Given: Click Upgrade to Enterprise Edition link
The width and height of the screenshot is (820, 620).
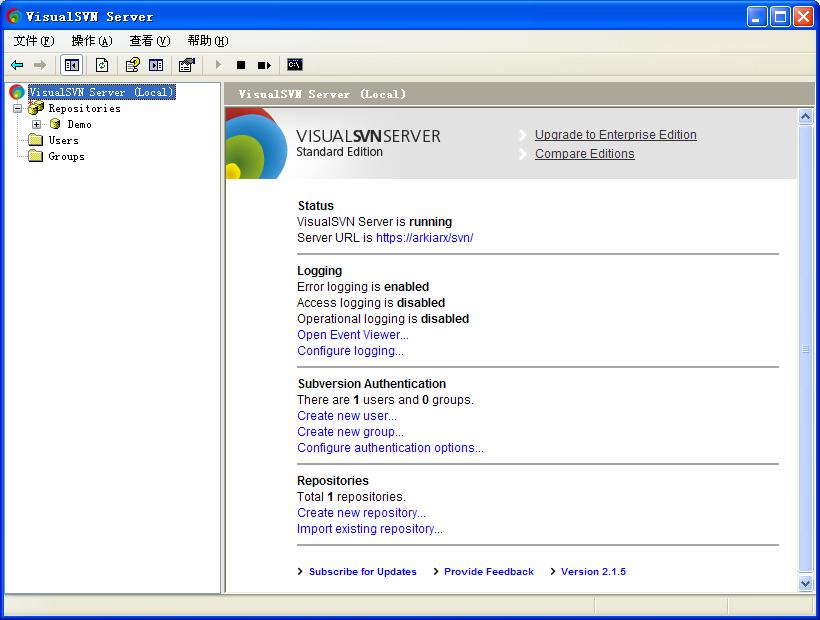Looking at the screenshot, I should point(616,135).
